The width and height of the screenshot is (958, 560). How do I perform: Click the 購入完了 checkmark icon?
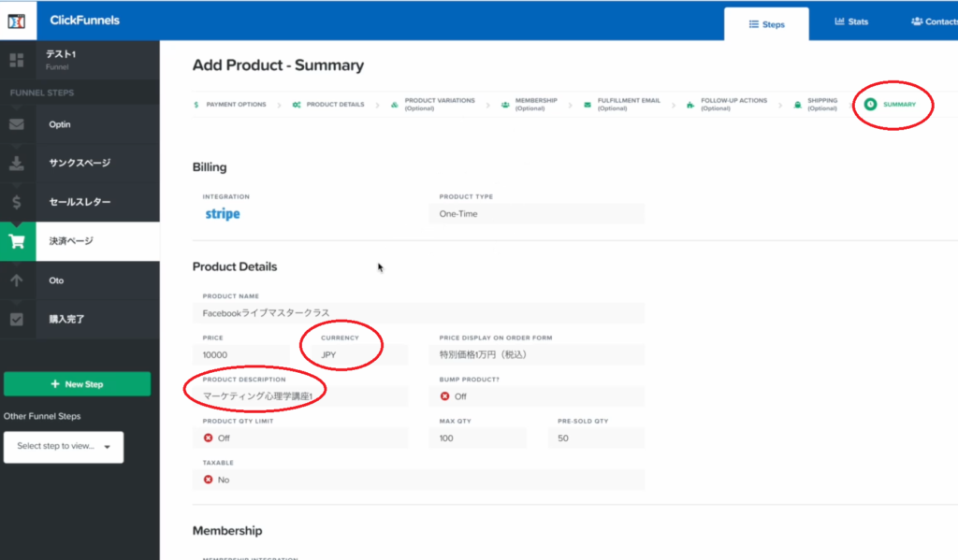[17, 320]
